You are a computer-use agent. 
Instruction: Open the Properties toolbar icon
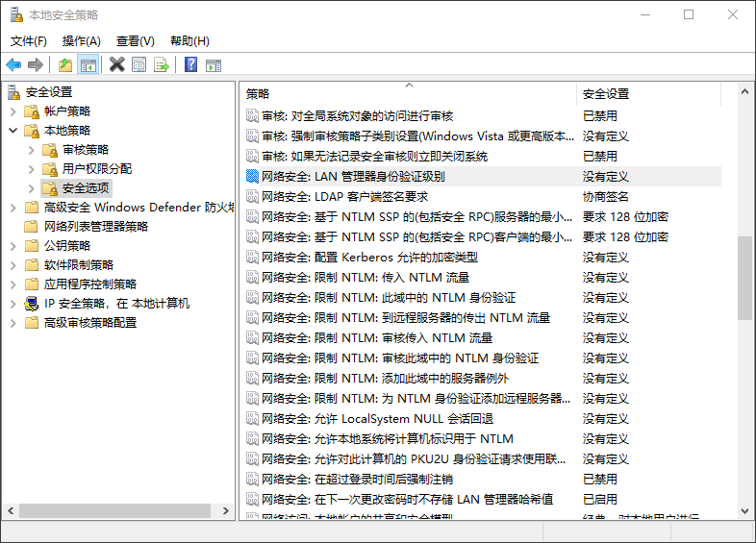click(x=139, y=64)
